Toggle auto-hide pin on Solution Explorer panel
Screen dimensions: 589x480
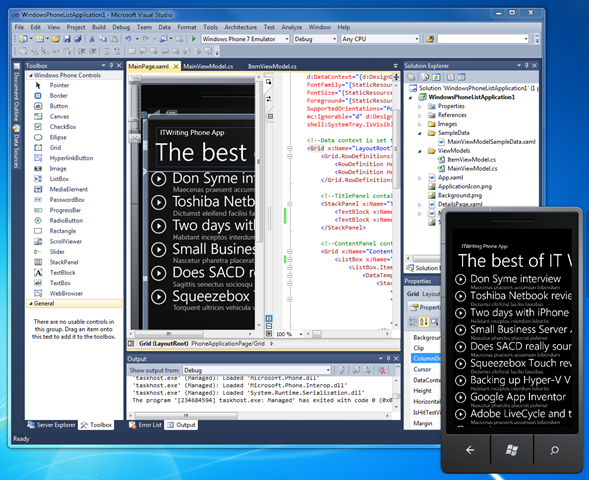[527, 65]
